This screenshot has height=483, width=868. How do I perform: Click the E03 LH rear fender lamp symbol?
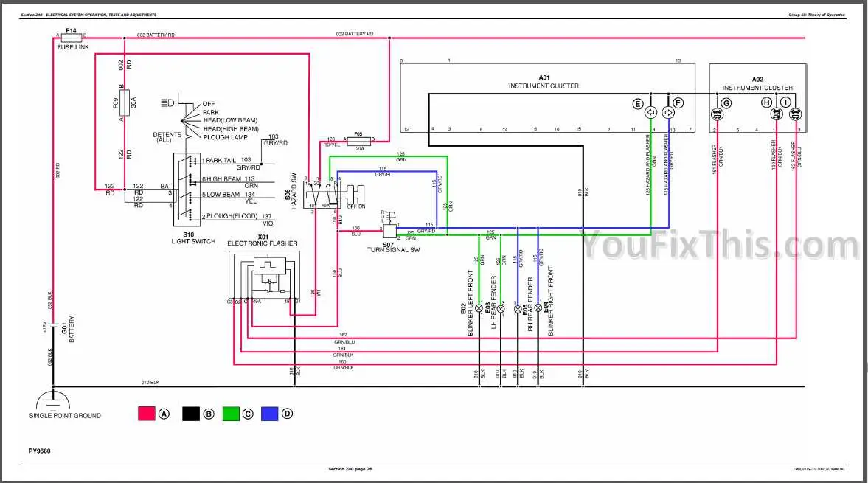pyautogui.click(x=501, y=309)
